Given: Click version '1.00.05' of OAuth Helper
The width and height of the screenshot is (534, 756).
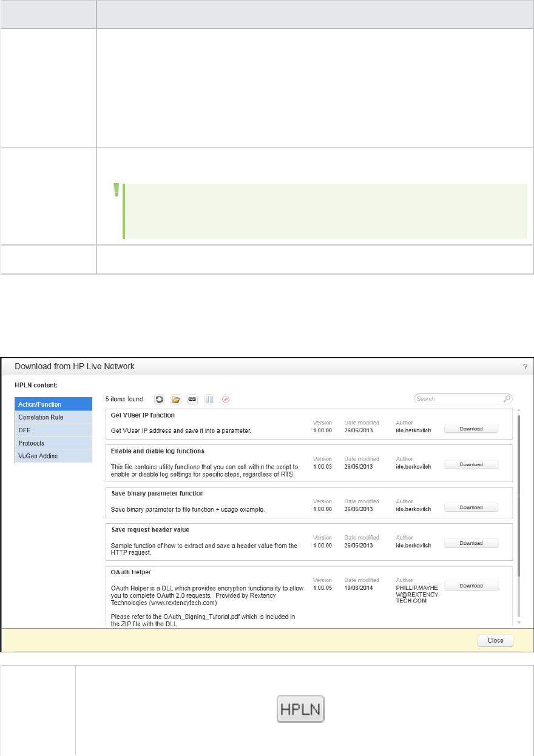Looking at the screenshot, I should (x=323, y=588).
